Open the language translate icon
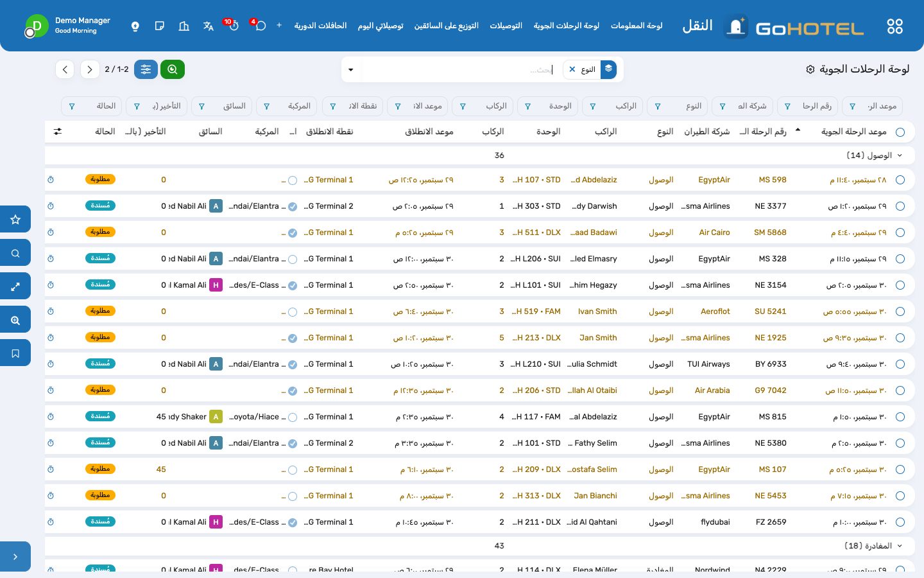The height and width of the screenshot is (578, 924). [x=209, y=26]
